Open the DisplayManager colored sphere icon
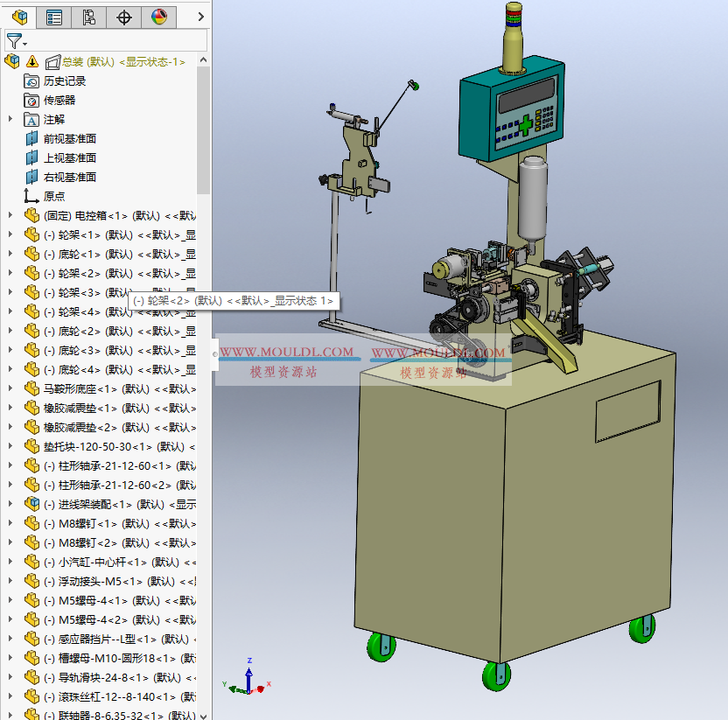 pyautogui.click(x=158, y=17)
